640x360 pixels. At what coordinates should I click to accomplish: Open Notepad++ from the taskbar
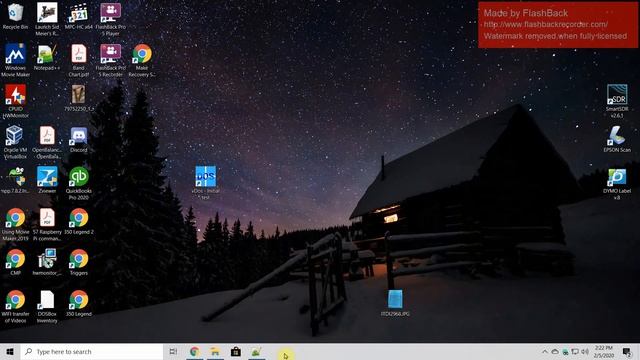(256, 351)
